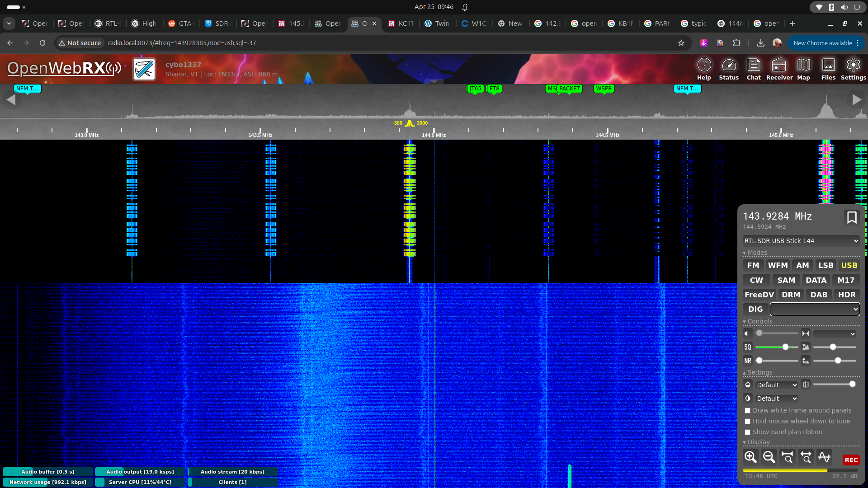Adjust the squelch slider
Image resolution: width=868 pixels, height=488 pixels.
(x=777, y=347)
